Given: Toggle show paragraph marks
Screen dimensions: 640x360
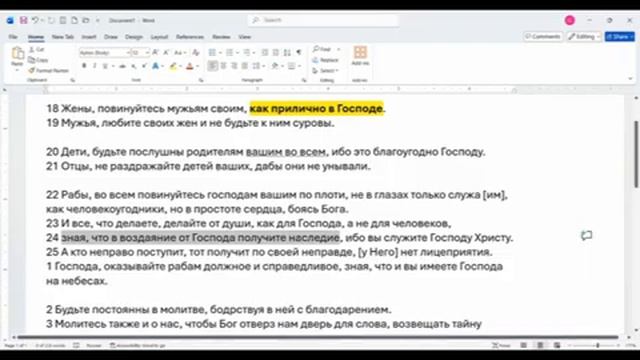Looking at the screenshot, I should 299,53.
